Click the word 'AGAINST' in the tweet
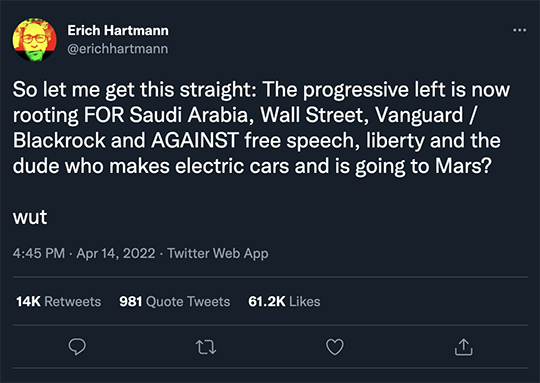This screenshot has height=383, width=540. click(195, 140)
